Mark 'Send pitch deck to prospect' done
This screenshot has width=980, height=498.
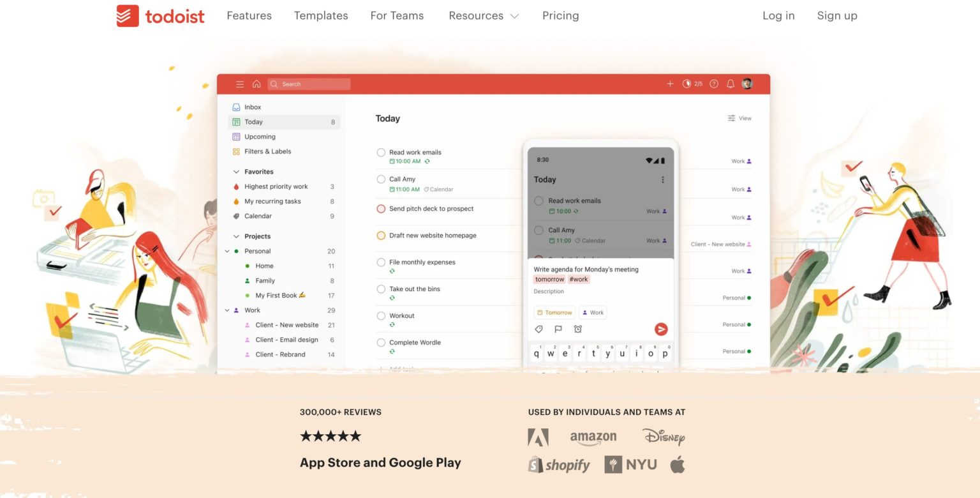click(x=381, y=209)
